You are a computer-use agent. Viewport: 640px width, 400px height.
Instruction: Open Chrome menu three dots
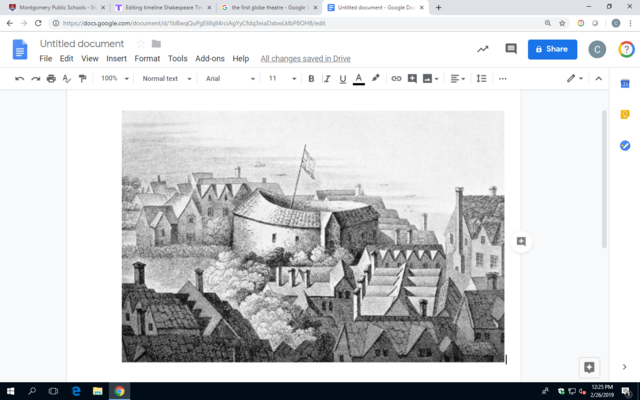tap(630, 23)
